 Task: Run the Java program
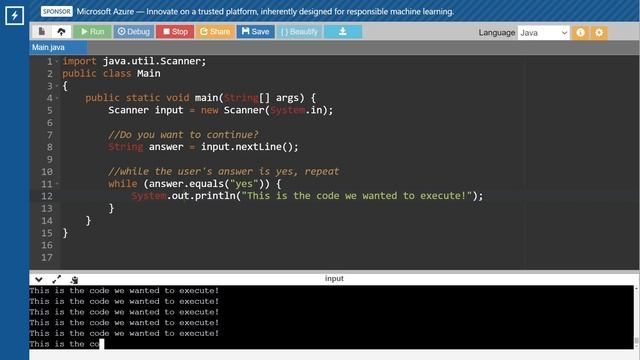pos(93,31)
